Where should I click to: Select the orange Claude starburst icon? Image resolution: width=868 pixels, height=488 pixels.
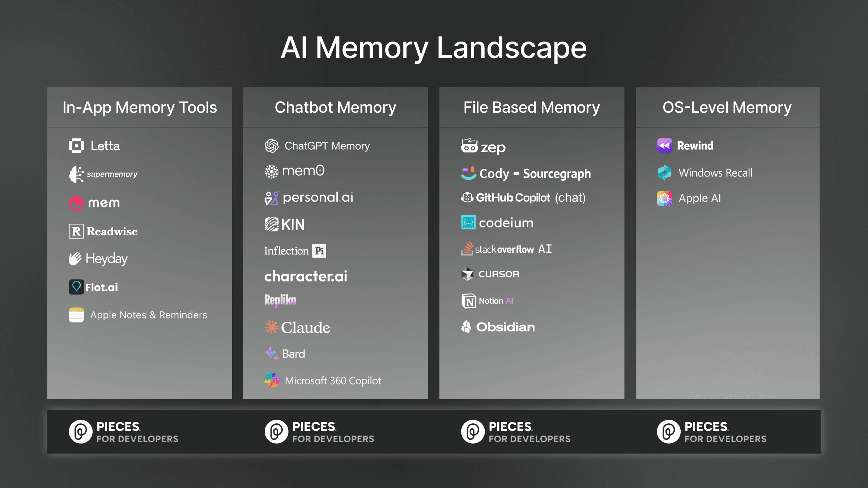(x=272, y=327)
